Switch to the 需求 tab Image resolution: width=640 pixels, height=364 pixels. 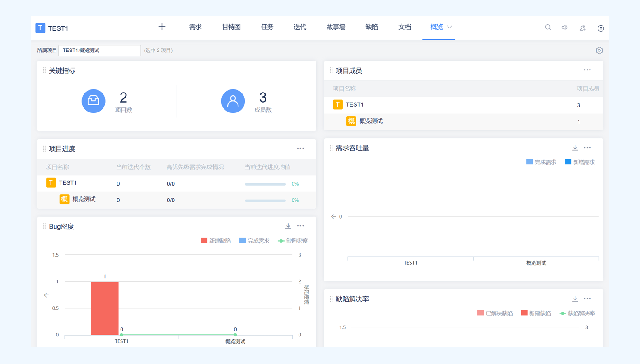coord(195,27)
